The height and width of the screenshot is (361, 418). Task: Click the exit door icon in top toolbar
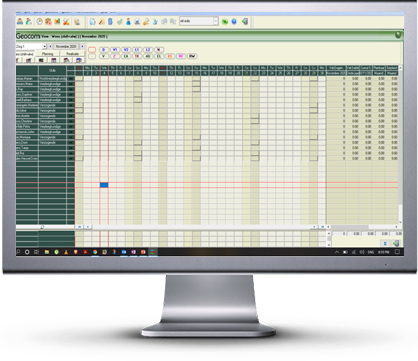(245, 21)
